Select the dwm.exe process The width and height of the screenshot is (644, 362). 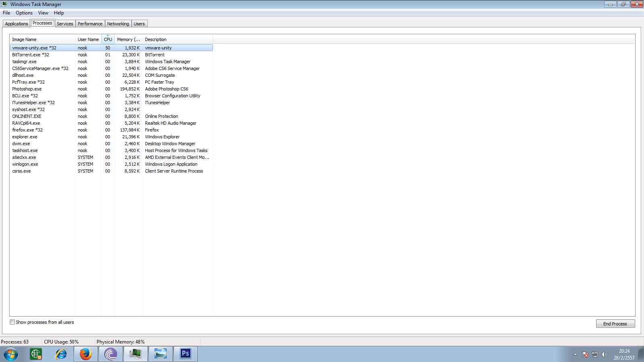coord(111,144)
